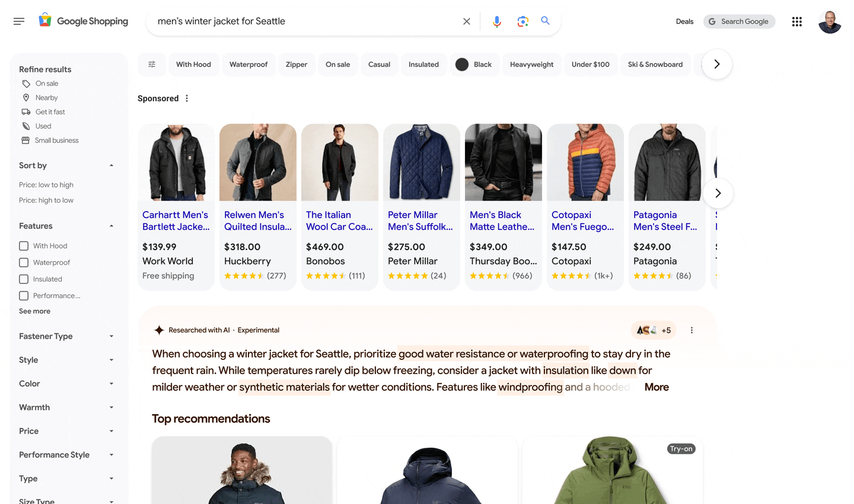
Task: Check the With Hood feature box
Action: point(24,246)
